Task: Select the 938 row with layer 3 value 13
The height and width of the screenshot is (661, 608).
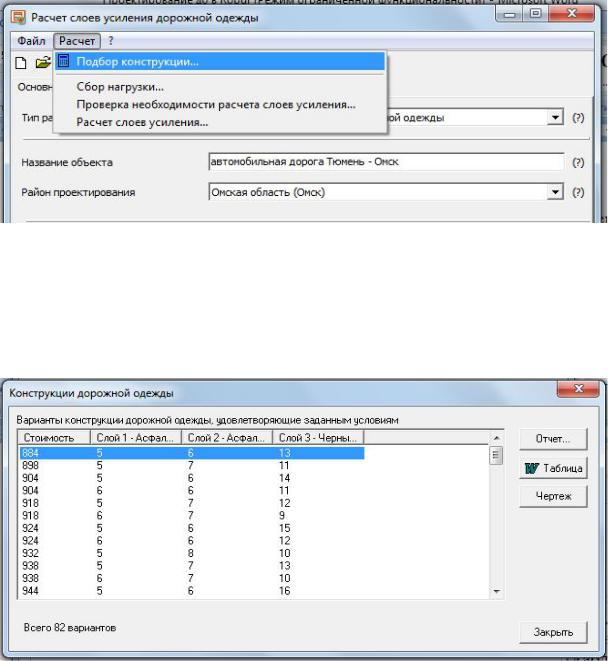Action: 192,566
